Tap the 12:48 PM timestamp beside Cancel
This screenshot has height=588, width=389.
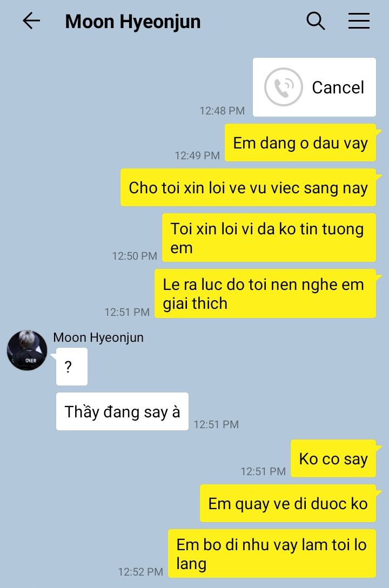[x=222, y=111]
